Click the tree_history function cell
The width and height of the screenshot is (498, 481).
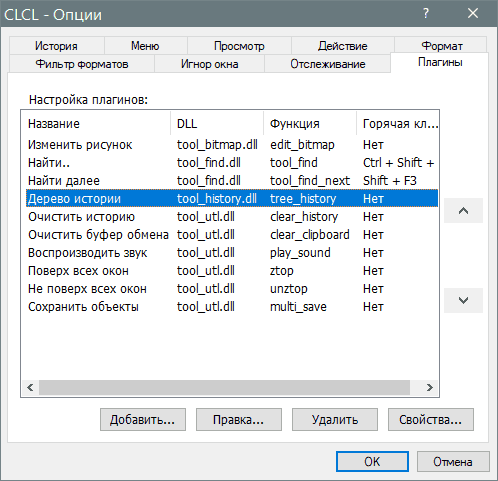pos(303,199)
